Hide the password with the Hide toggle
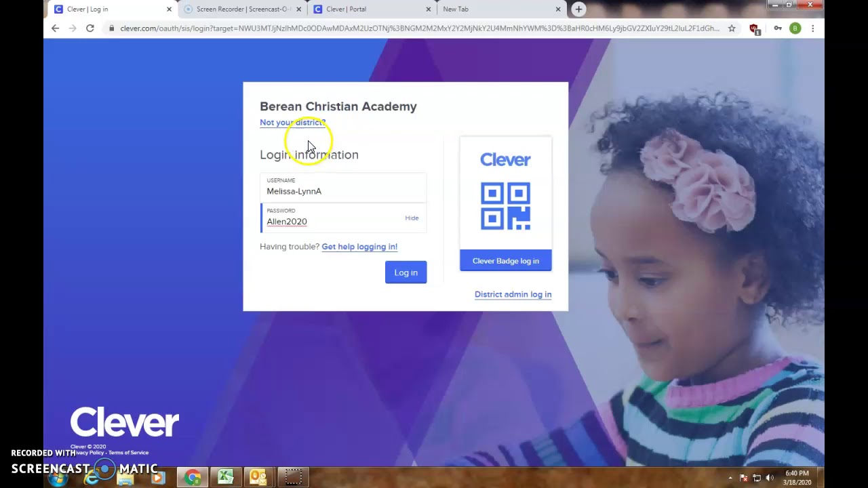Image resolution: width=868 pixels, height=488 pixels. click(412, 218)
